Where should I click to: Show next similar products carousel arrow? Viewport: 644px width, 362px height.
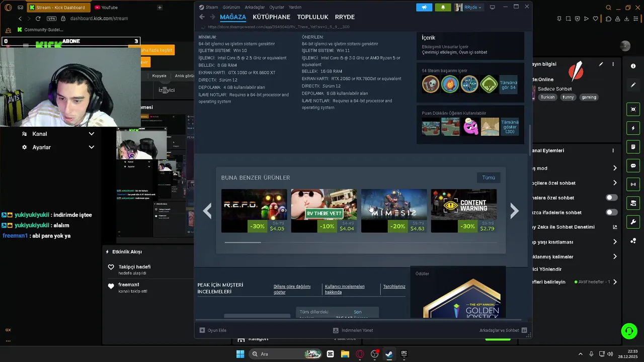click(x=514, y=211)
